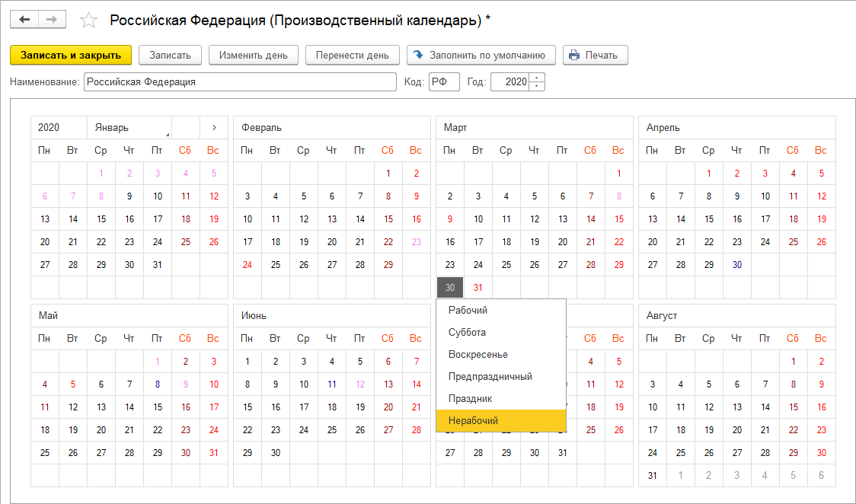Add calendar to favorites with star icon
The width and height of the screenshot is (856, 504).
[x=88, y=21]
